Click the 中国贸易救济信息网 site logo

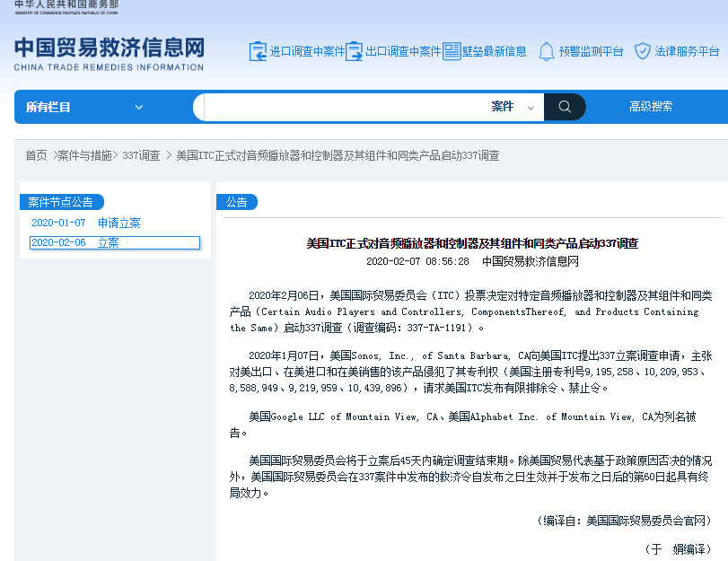110,54
